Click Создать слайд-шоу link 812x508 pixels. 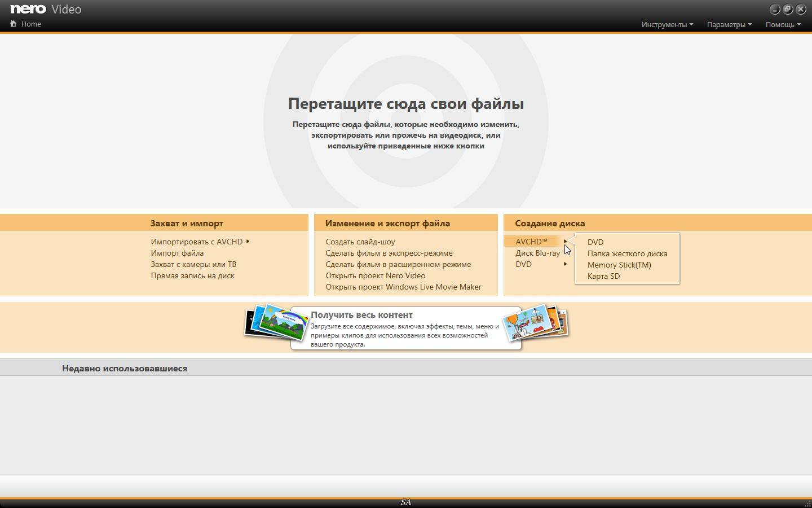point(360,242)
